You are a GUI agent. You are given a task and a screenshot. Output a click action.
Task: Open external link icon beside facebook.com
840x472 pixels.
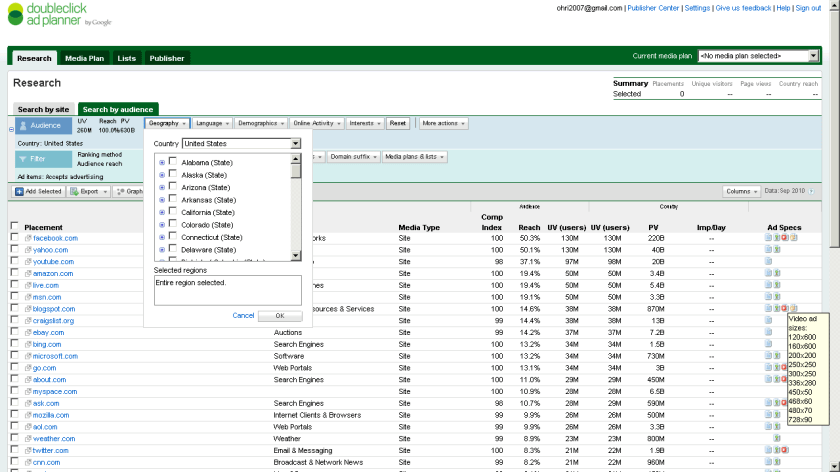28,238
